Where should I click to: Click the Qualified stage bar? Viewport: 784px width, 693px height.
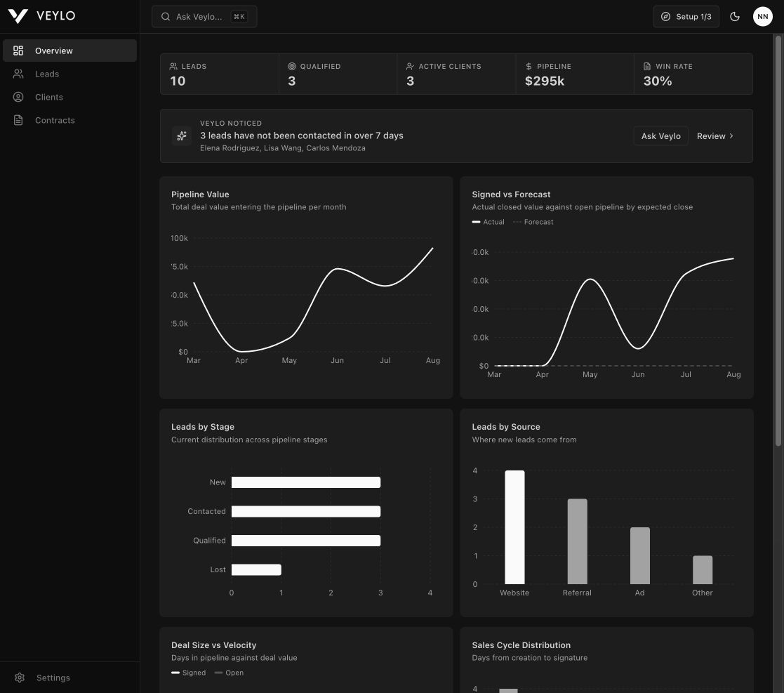point(306,540)
